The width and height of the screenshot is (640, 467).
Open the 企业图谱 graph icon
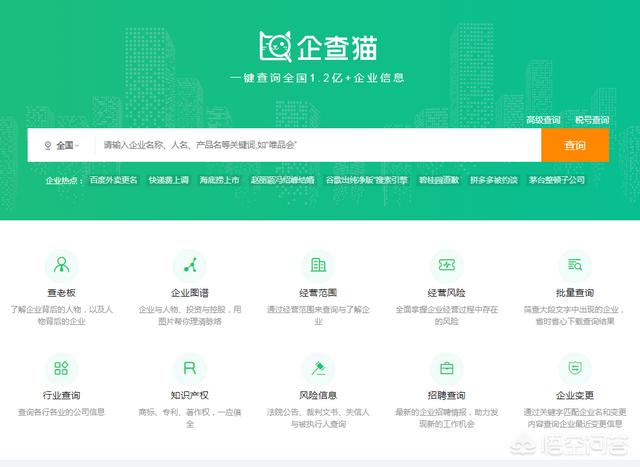(x=190, y=265)
